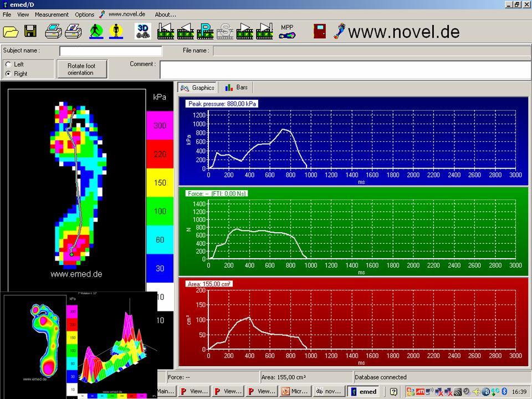Open the File menu
Screen dimensions: 532x399
(x=7, y=14)
